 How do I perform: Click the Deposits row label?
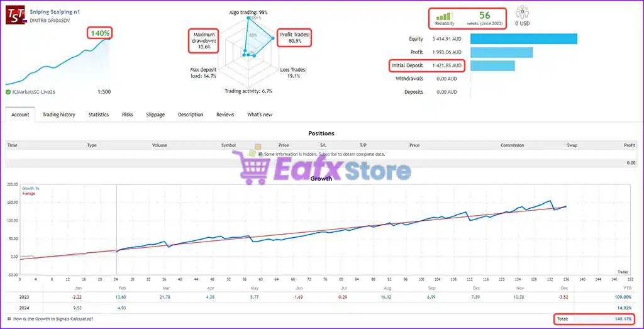pyautogui.click(x=414, y=92)
